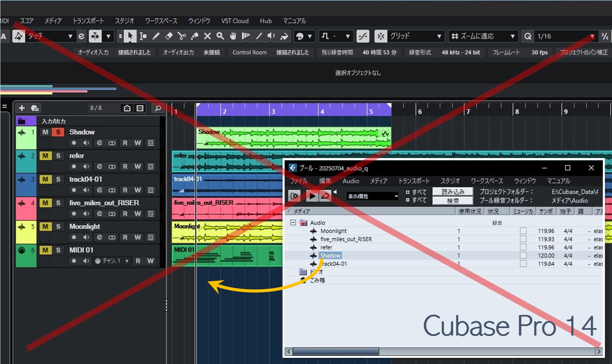Image resolution: width=612 pixels, height=364 pixels.
Task: Solo the track04-01 track
Action: (58, 179)
